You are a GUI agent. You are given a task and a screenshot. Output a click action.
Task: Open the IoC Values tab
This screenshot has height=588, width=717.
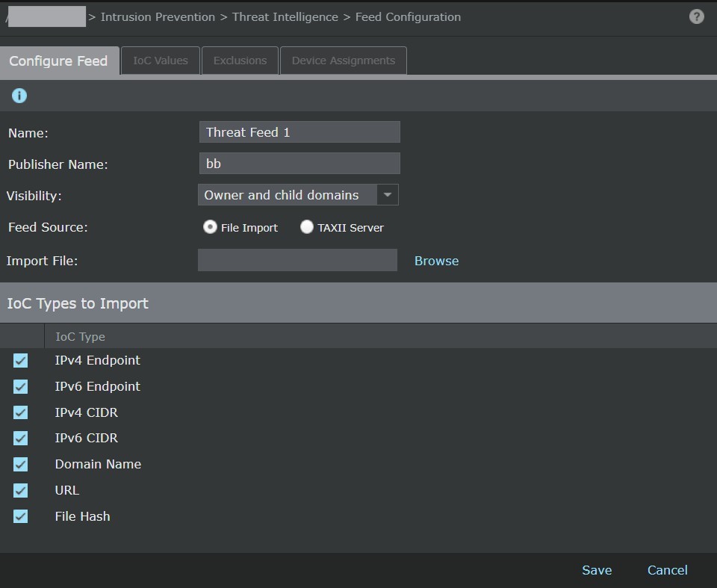(x=161, y=61)
